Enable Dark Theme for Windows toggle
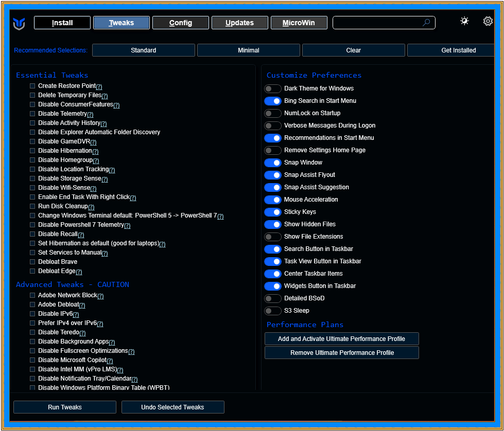Viewport: 504px width, 431px height. [272, 88]
